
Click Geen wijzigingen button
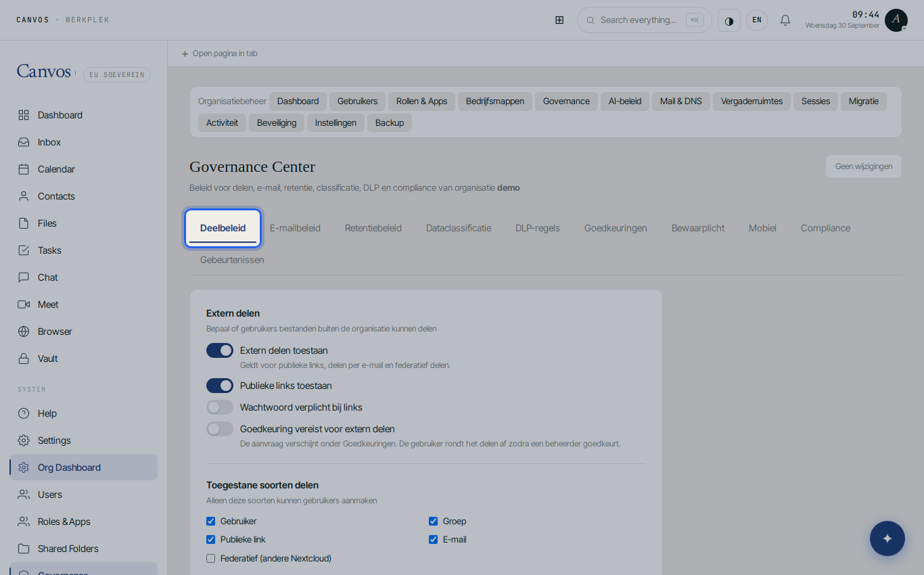point(864,166)
